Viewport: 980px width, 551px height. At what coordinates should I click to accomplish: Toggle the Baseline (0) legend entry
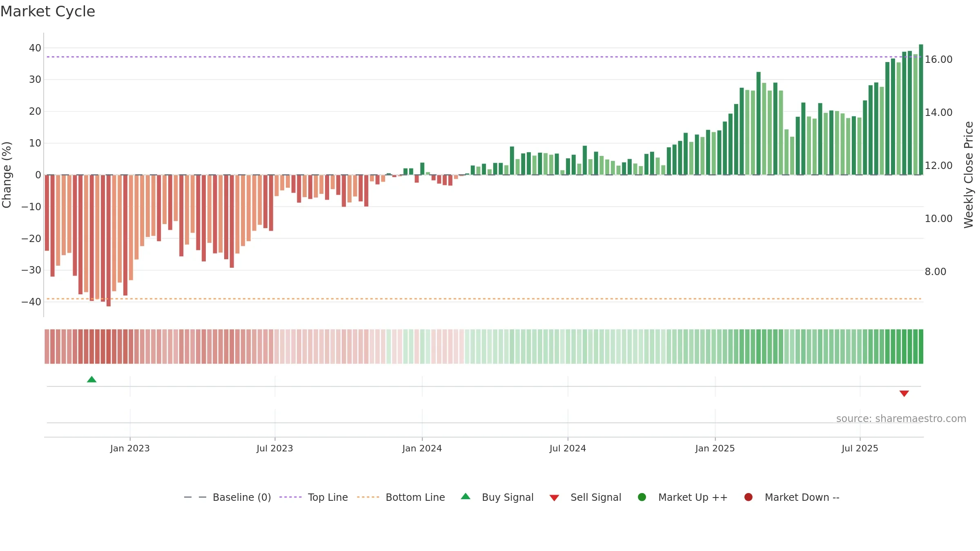tap(227, 497)
